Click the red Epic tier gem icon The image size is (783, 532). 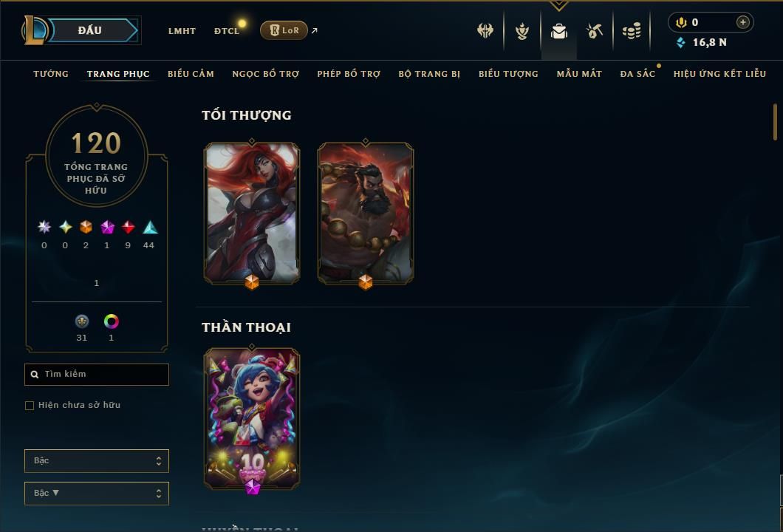[x=128, y=228]
